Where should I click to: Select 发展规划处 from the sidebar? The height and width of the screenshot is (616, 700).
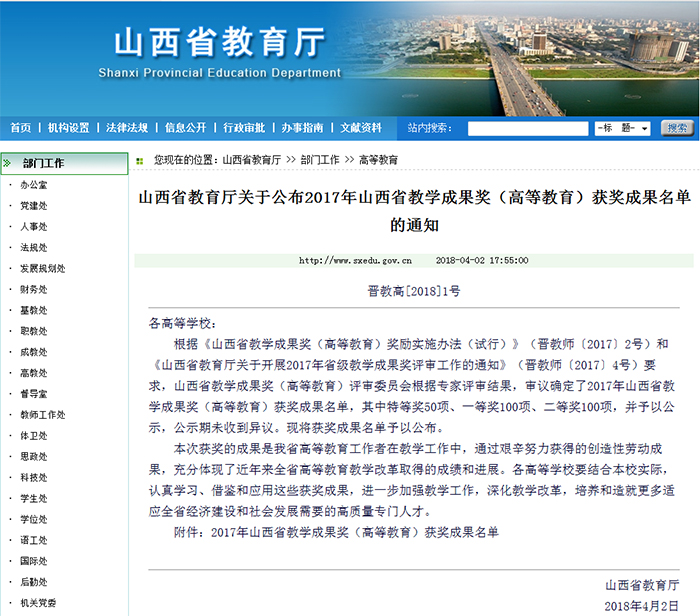click(x=42, y=268)
